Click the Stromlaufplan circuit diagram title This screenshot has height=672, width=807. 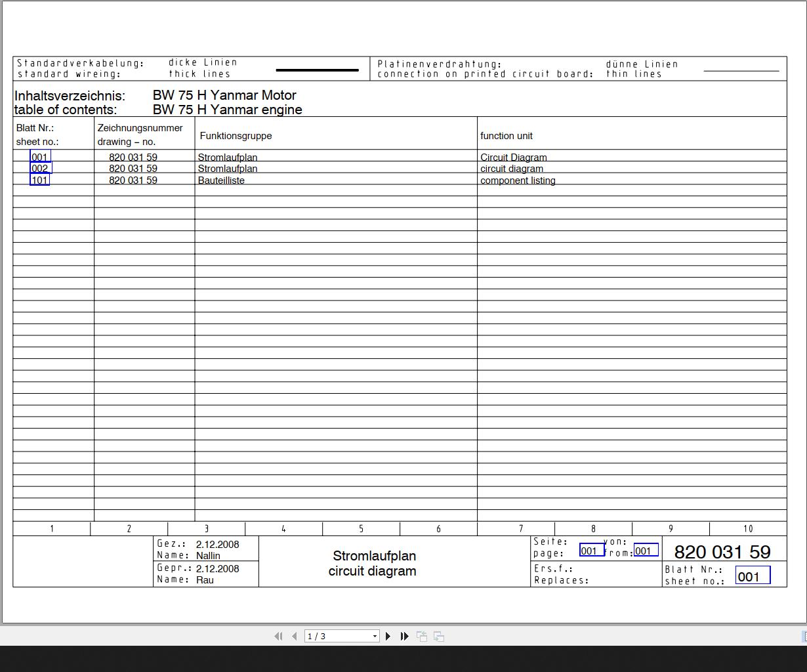373,563
